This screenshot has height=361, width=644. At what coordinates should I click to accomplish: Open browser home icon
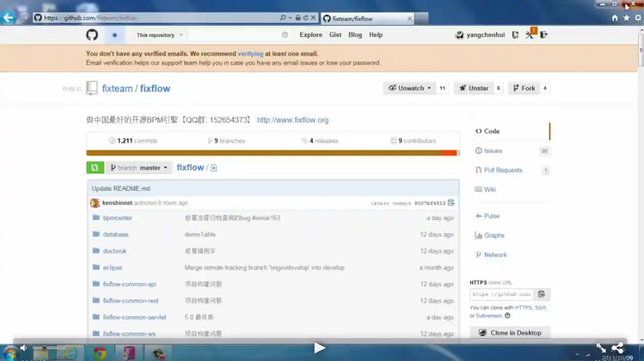pos(615,18)
